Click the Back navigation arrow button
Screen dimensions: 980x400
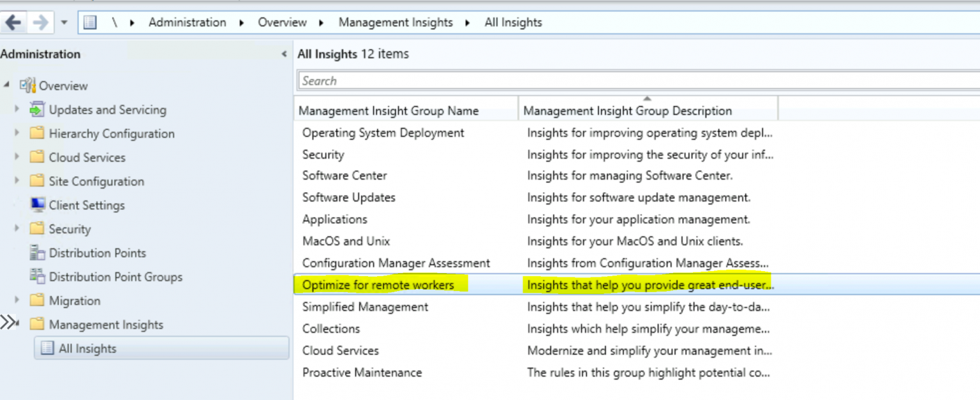13,22
